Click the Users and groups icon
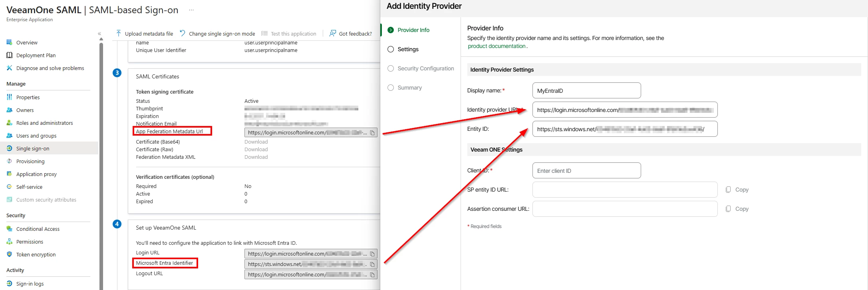 [9, 135]
